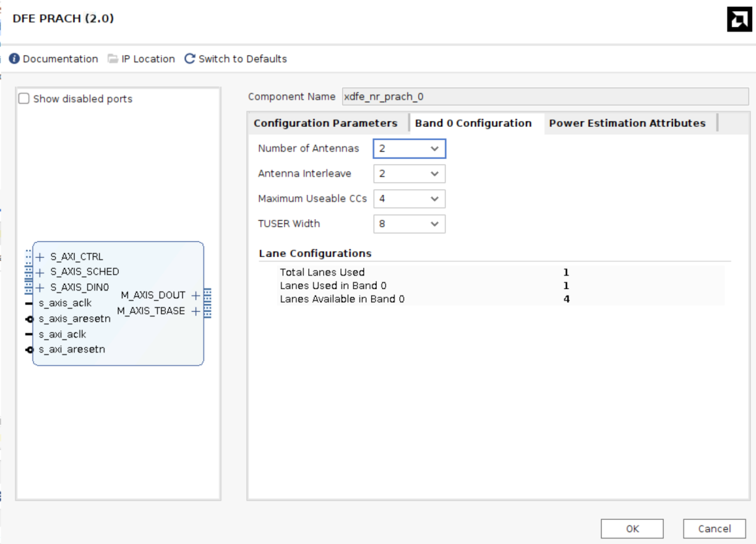Click the M_AXIS_DOUT bus connector icon

point(207,295)
